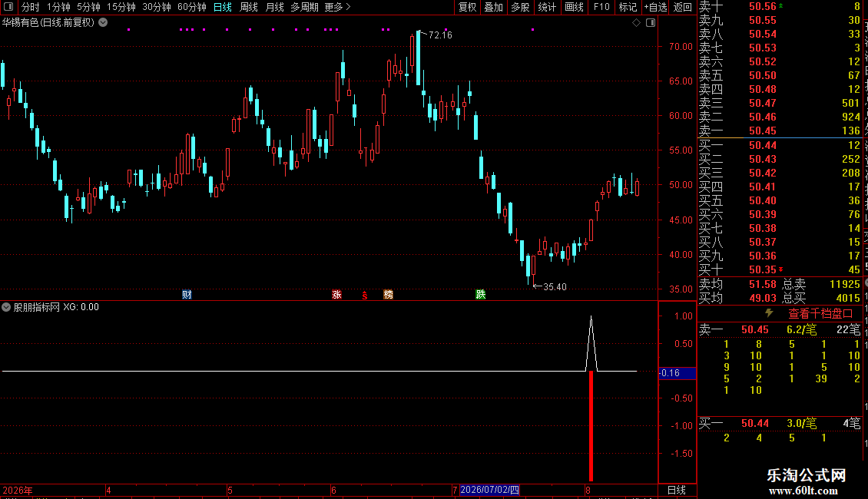Switch to 日线 daily chart

click(x=223, y=7)
